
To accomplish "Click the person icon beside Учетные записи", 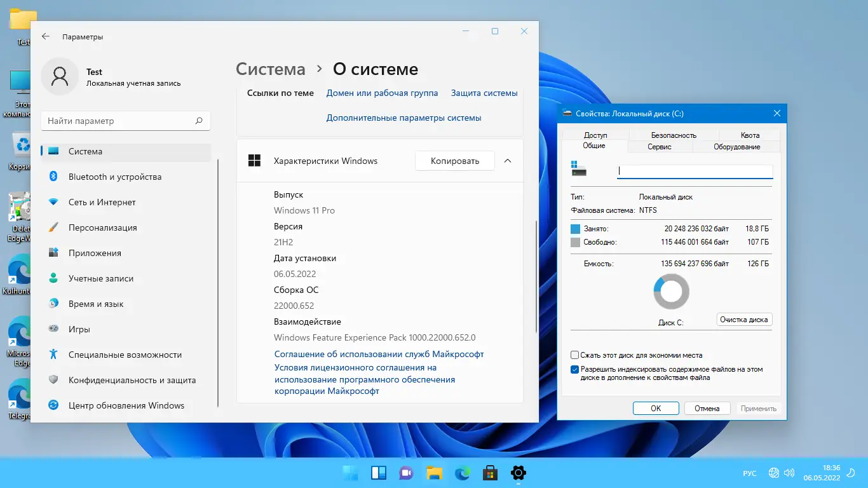I will click(x=54, y=278).
